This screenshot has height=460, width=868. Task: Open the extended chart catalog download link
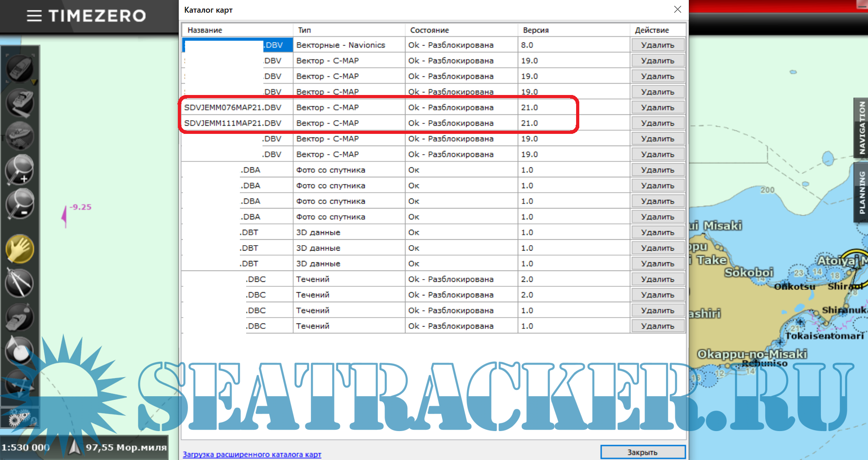coord(252,454)
